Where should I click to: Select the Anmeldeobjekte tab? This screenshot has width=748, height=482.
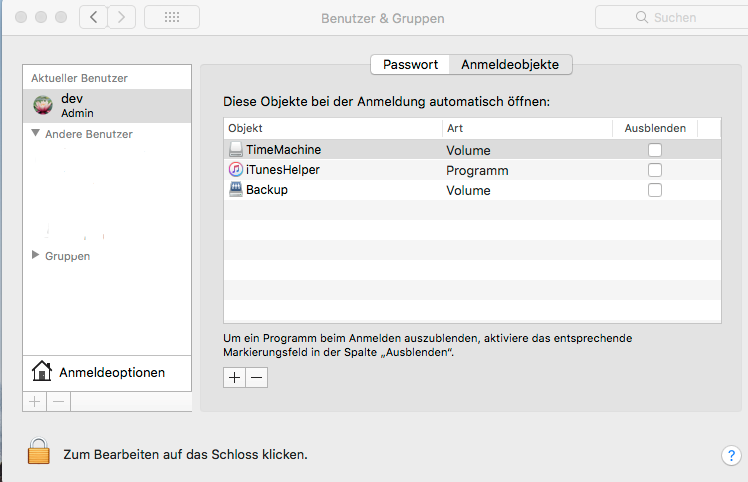[511, 64]
